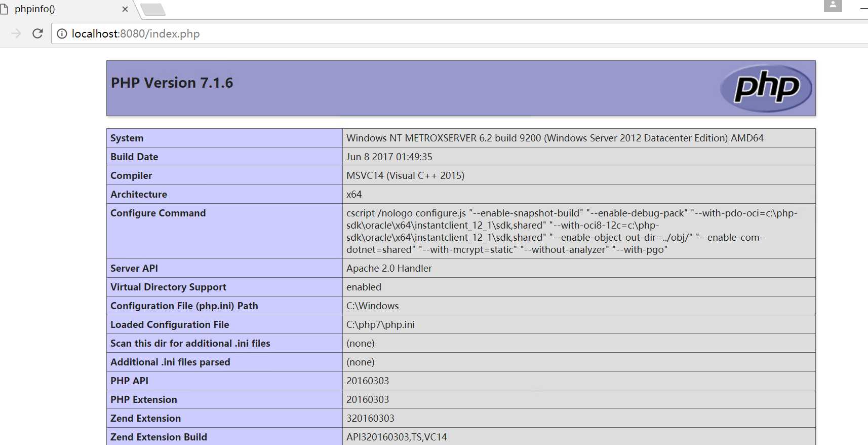Click the address bar URL localhost:8080/index.php
The width and height of the screenshot is (868, 445).
[136, 33]
